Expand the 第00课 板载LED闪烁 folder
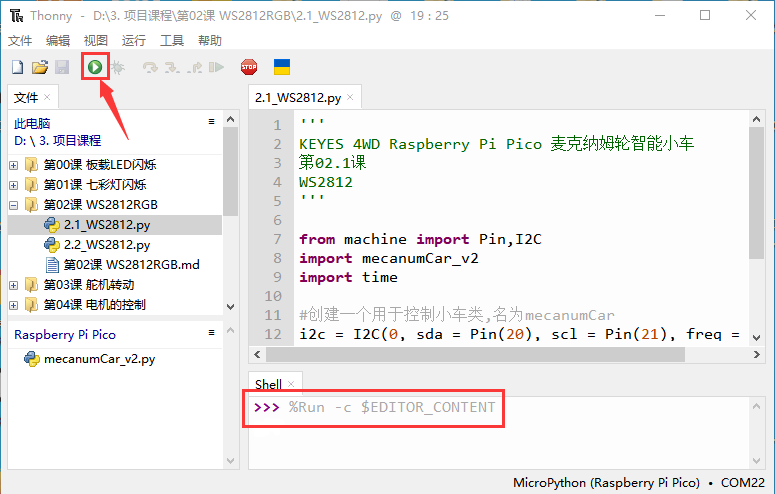The image size is (775, 494). pos(13,165)
